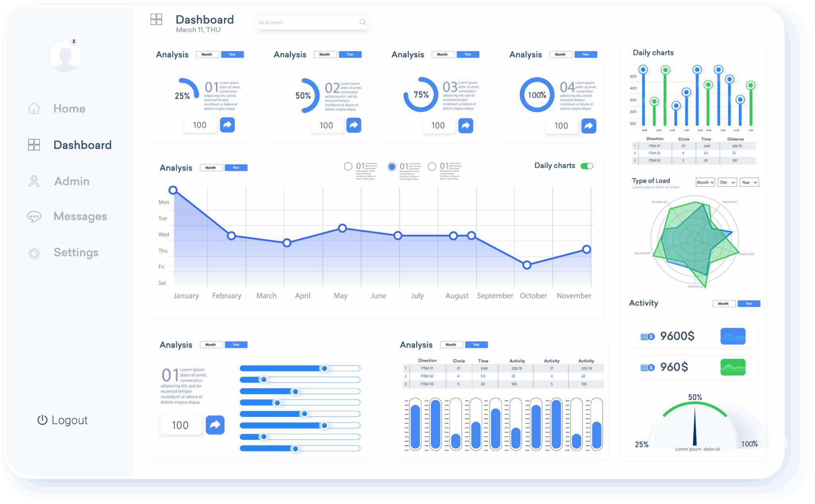Click the Dashboard sidebar menu label
Screen dimensions: 815x504
(82, 145)
